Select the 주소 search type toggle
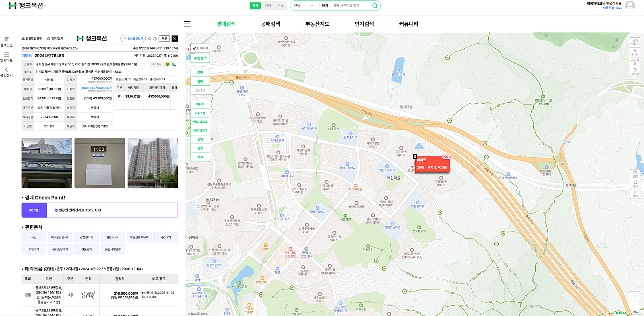The width and height of the screenshot is (644, 316). 281,6
